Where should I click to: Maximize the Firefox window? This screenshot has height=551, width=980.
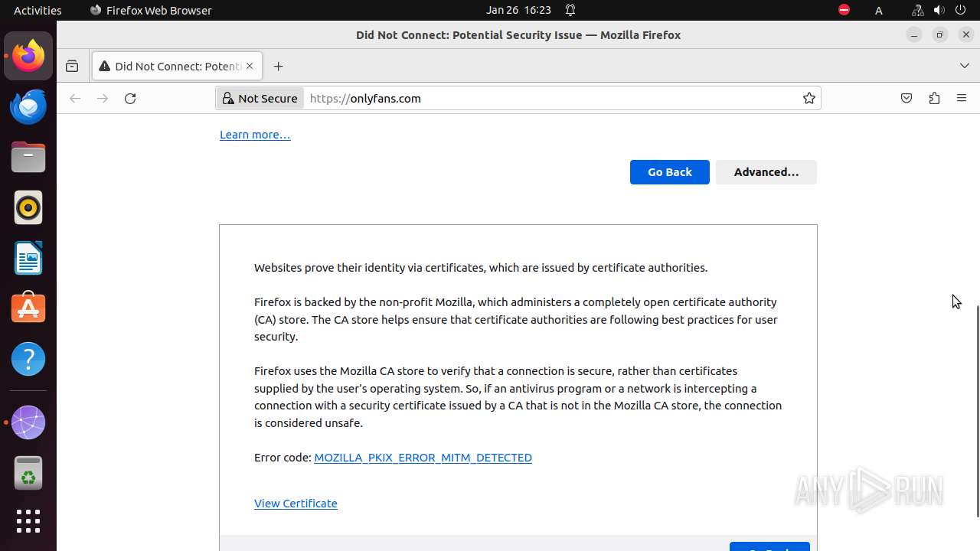(x=940, y=34)
